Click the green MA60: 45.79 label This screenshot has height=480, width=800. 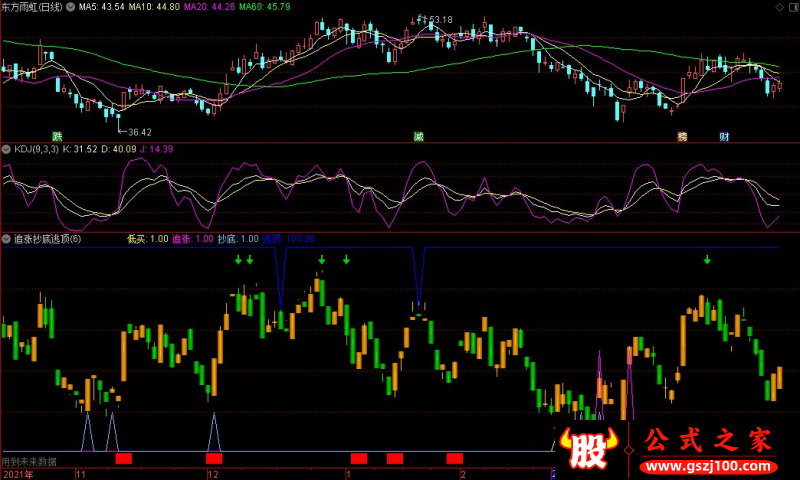[265, 7]
